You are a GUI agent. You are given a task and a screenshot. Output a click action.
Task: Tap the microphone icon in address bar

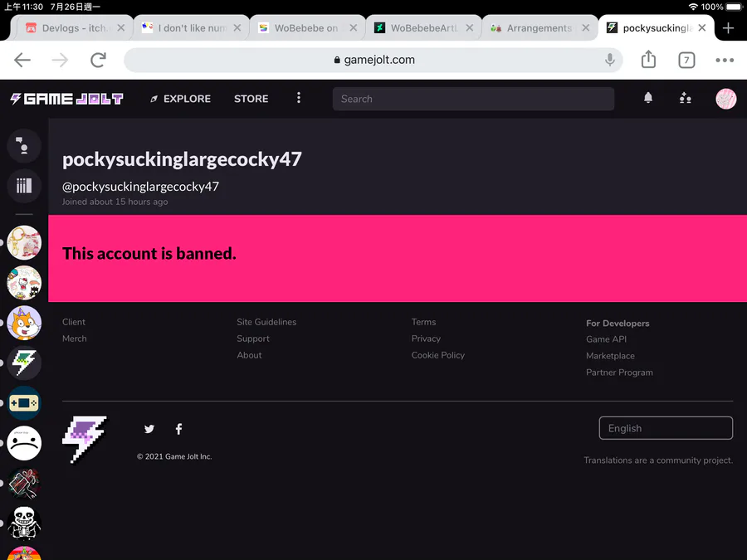(x=609, y=60)
